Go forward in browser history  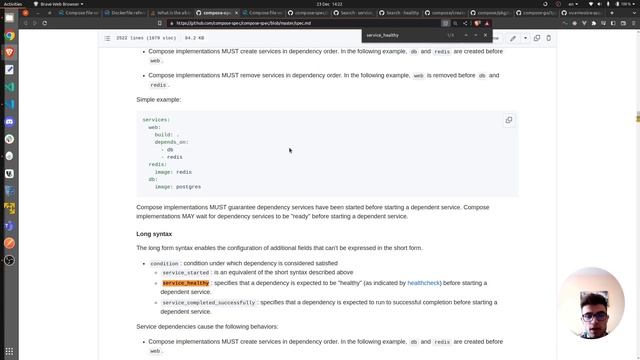tap(35, 23)
